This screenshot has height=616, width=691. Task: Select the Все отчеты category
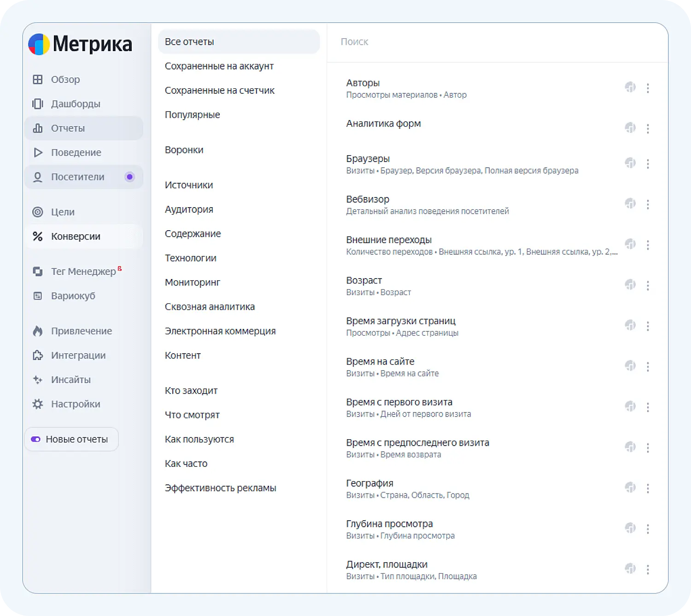(x=239, y=42)
